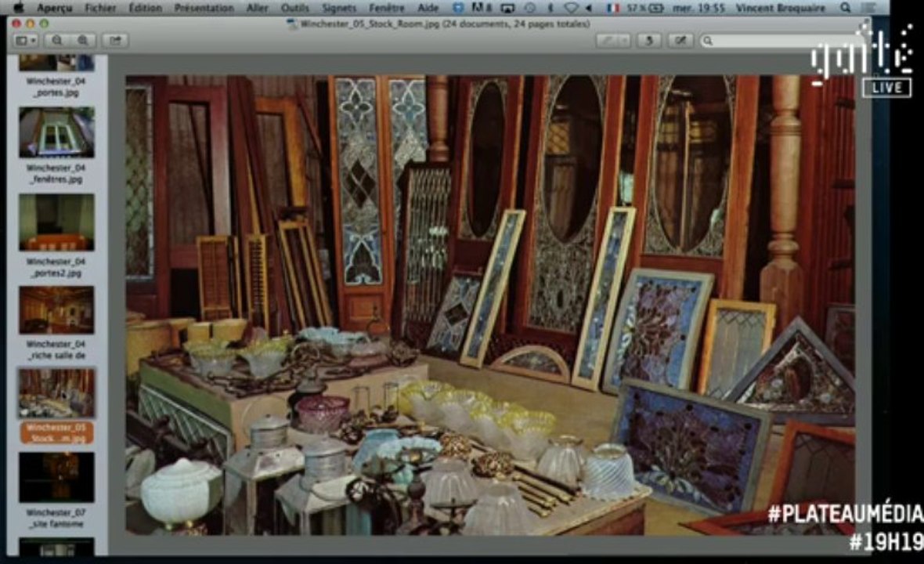Select the Winchester_04_portes.jpg thumbnail
This screenshot has width=924, height=564.
tap(56, 63)
